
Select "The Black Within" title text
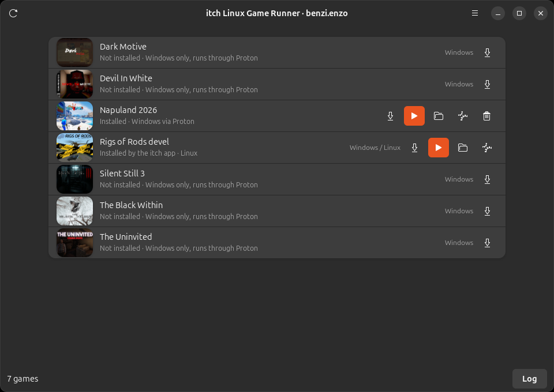coord(131,205)
